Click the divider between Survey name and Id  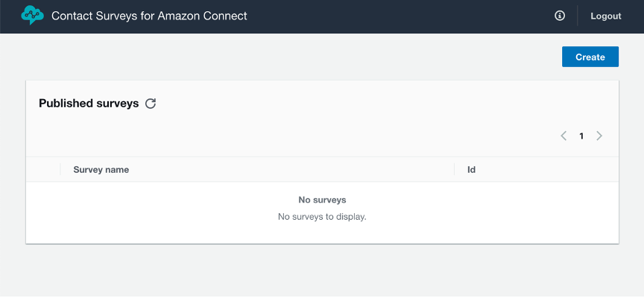(455, 170)
